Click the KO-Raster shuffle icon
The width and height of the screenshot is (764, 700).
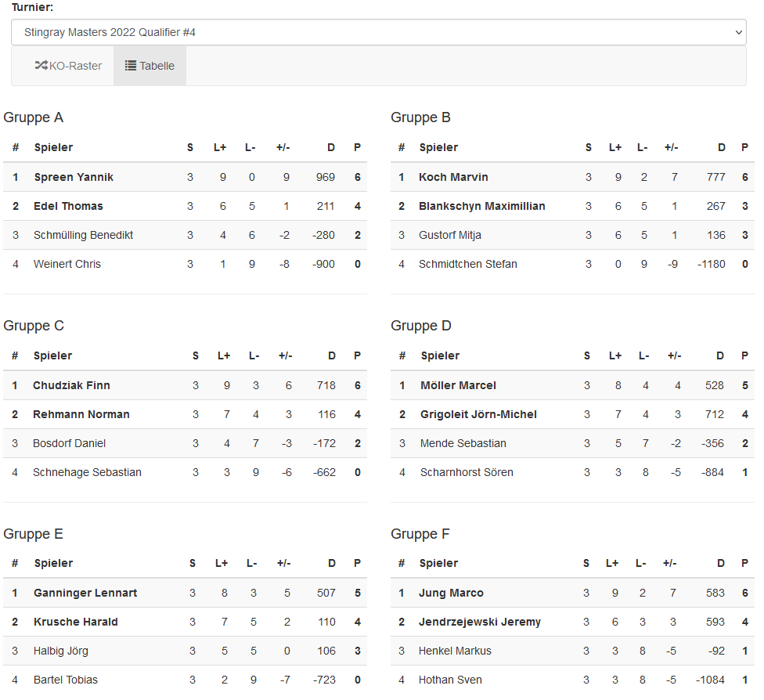pos(41,66)
